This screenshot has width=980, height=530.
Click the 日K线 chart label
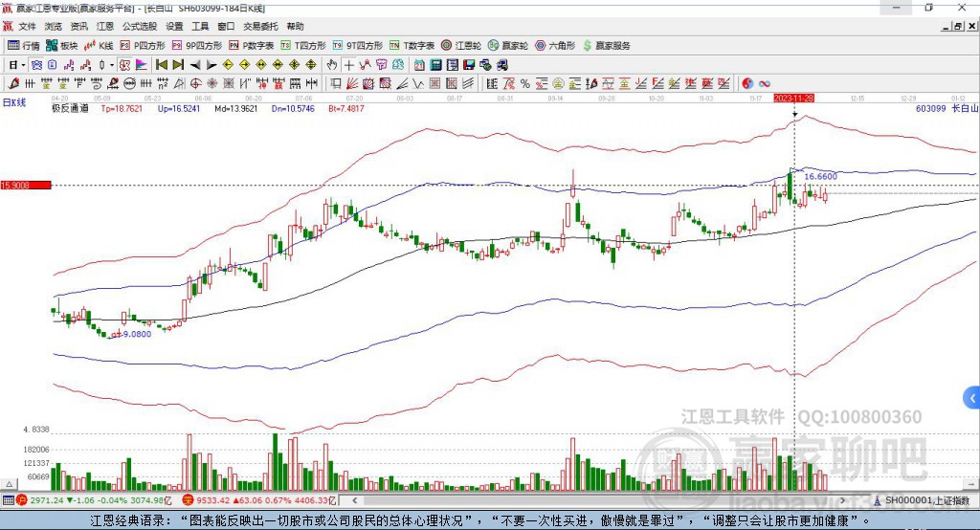[13, 102]
